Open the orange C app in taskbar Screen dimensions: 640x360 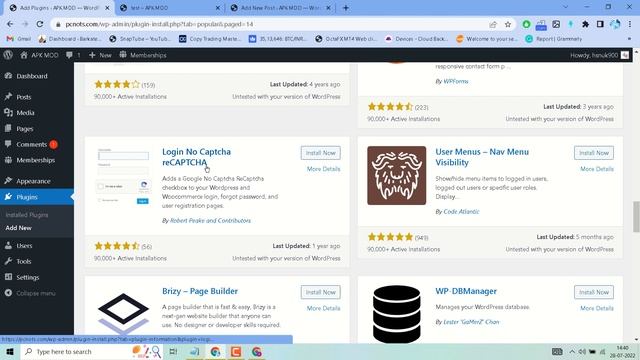coord(236,351)
